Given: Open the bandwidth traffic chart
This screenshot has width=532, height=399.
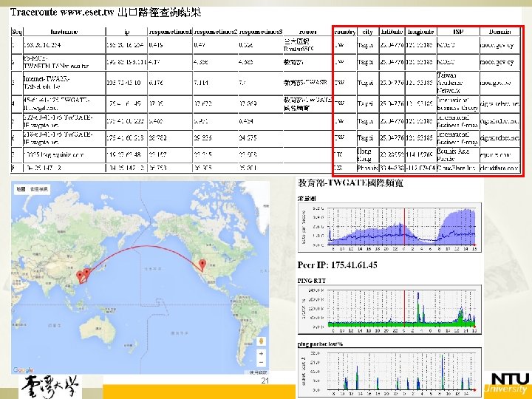Looking at the screenshot, I should click(389, 228).
